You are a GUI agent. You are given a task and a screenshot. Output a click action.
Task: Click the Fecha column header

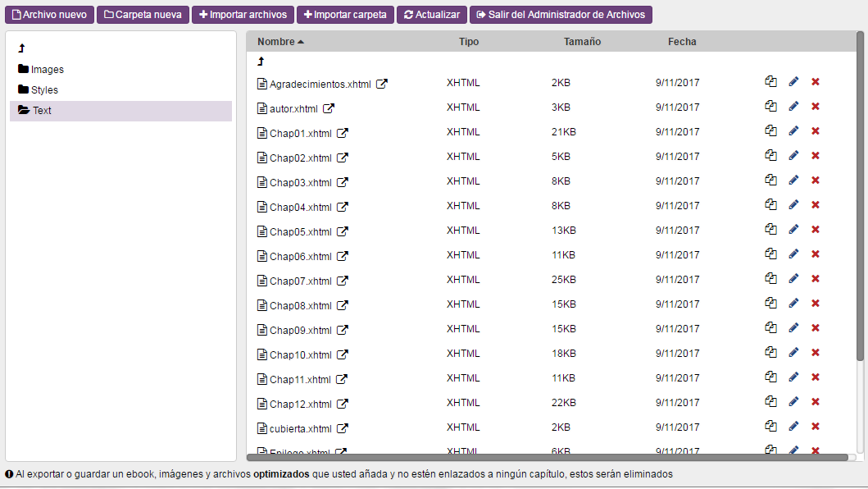(682, 42)
